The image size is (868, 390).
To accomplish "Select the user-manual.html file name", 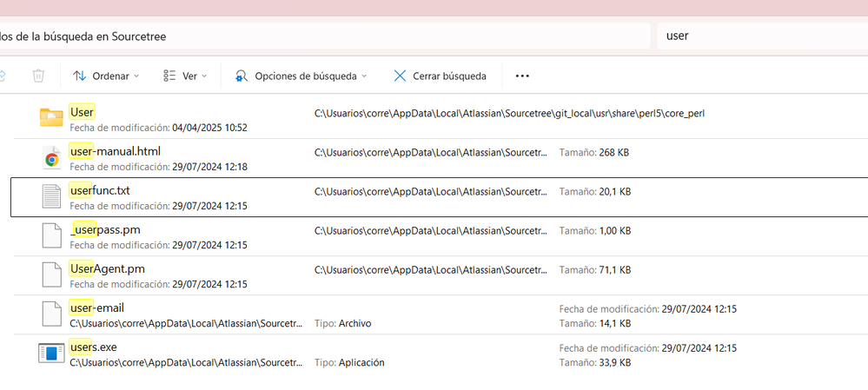I will pyautogui.click(x=115, y=151).
